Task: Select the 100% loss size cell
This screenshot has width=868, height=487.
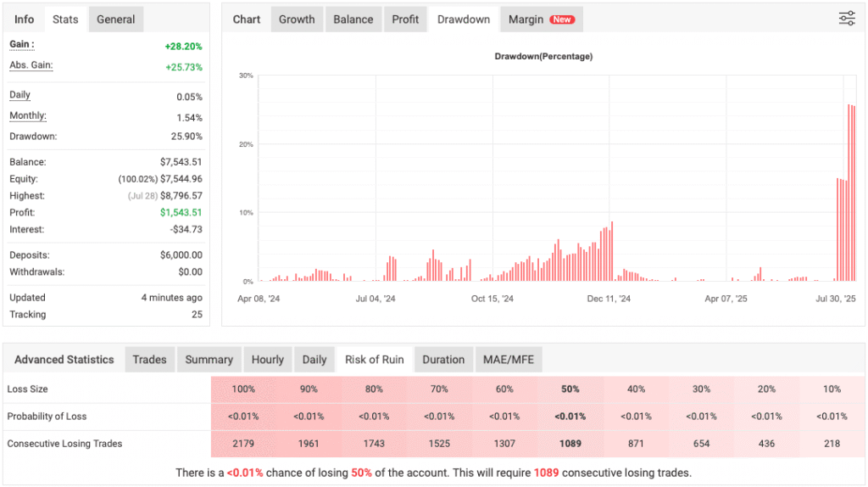Action: (x=243, y=389)
